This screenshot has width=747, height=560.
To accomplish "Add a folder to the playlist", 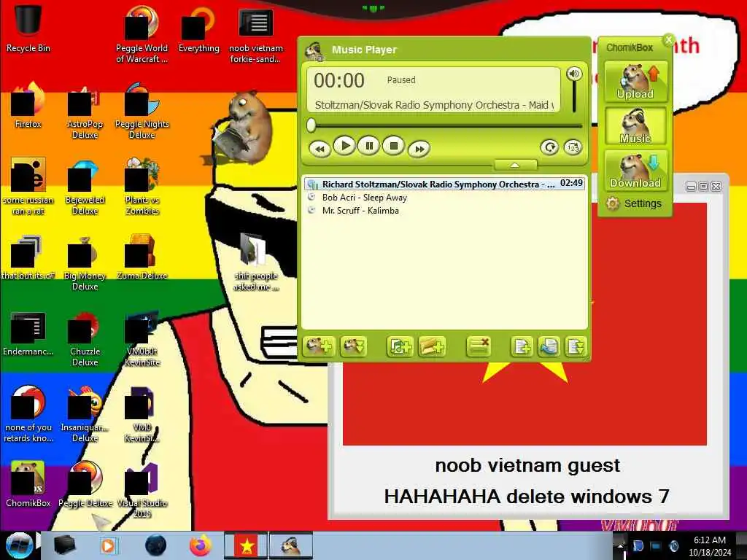I will point(432,346).
